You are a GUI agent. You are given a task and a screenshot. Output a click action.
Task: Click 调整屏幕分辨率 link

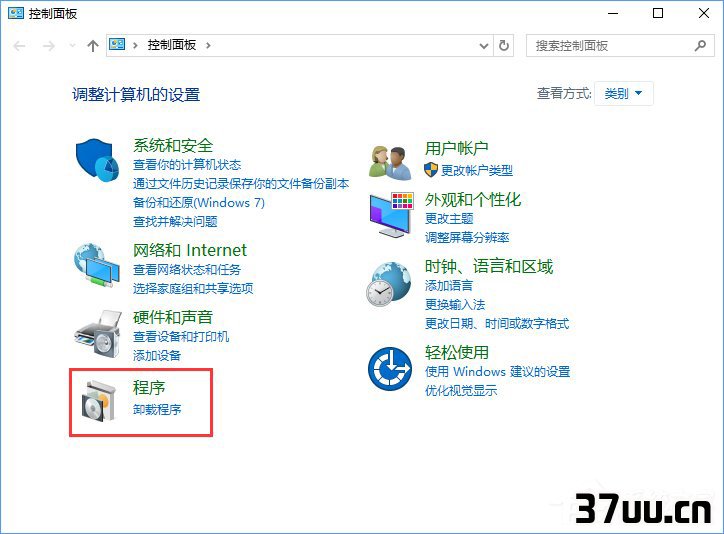click(x=467, y=237)
